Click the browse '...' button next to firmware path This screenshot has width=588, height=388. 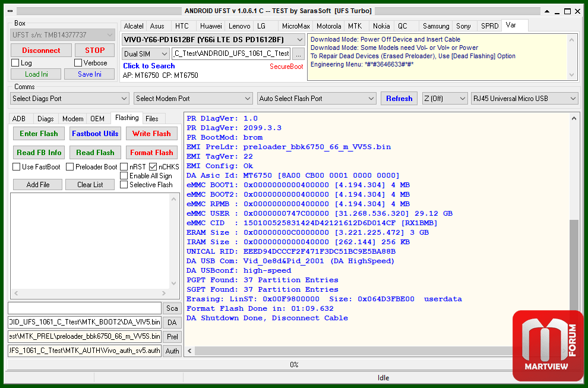[x=298, y=54]
